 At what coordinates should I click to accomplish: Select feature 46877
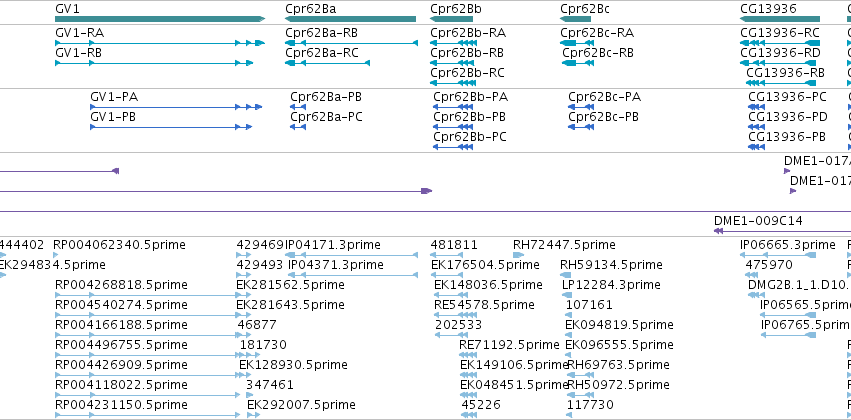(x=257, y=325)
